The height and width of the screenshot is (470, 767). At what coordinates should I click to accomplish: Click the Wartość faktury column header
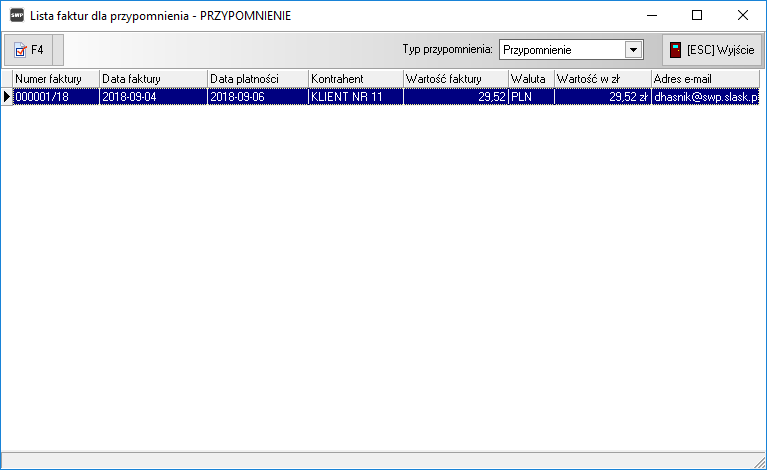pyautogui.click(x=455, y=79)
